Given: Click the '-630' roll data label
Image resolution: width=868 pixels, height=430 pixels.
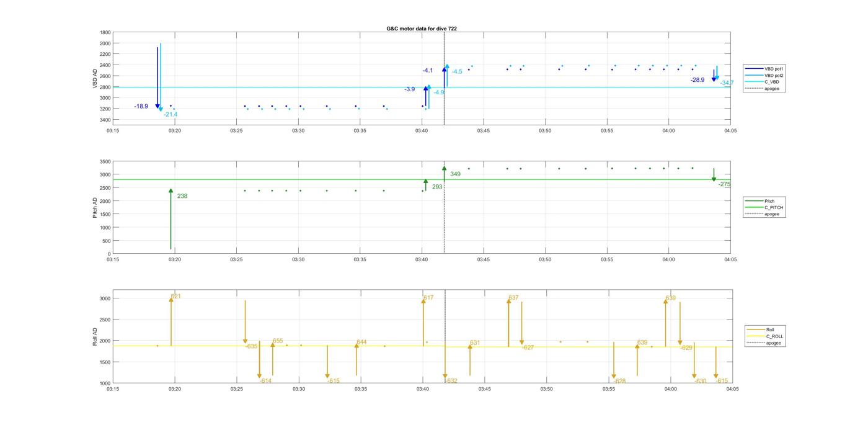Looking at the screenshot, I should 700,381.
